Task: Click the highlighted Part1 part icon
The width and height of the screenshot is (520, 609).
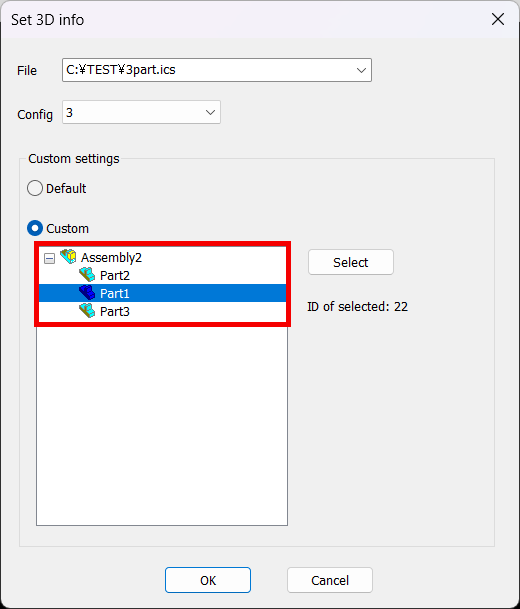Action: click(x=87, y=293)
